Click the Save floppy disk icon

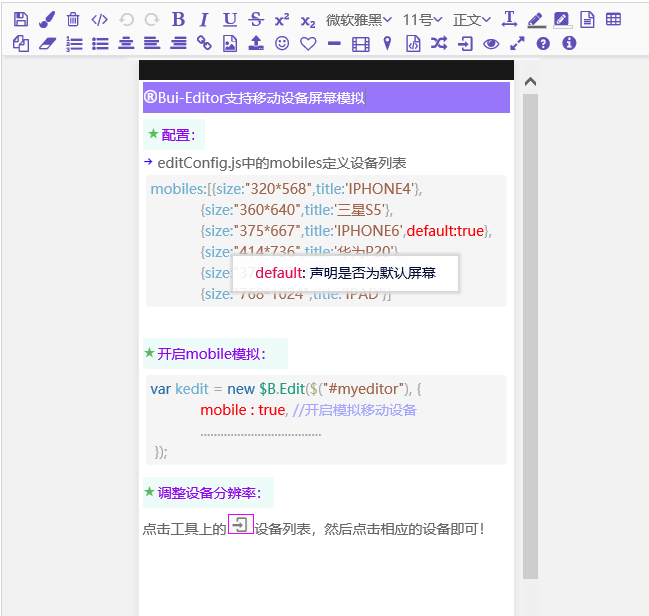[x=21, y=19]
